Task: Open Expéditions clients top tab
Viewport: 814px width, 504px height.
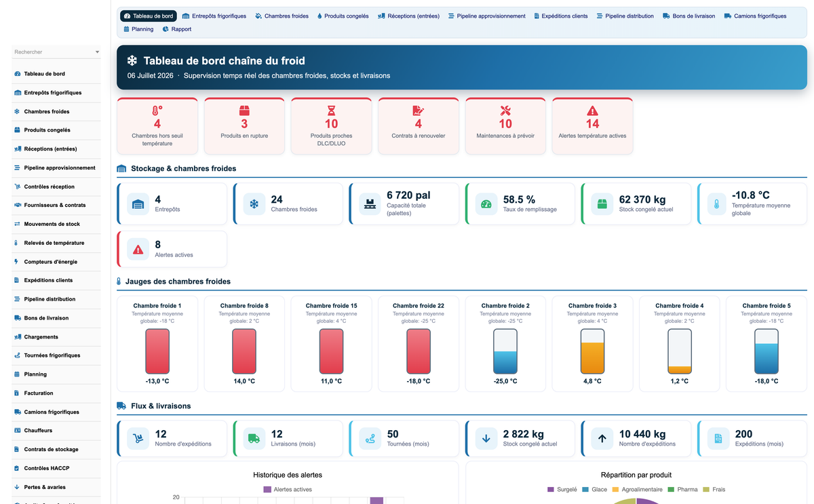Action: [x=560, y=16]
